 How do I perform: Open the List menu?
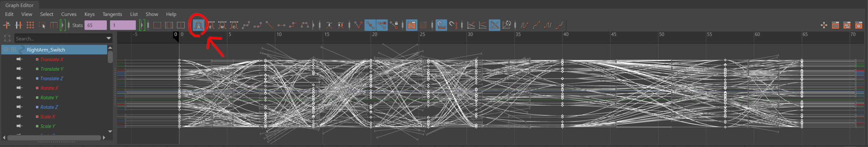tap(134, 14)
